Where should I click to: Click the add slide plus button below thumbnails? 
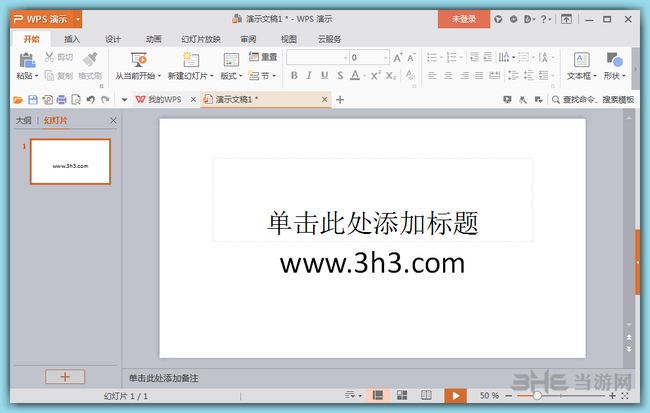coord(65,377)
